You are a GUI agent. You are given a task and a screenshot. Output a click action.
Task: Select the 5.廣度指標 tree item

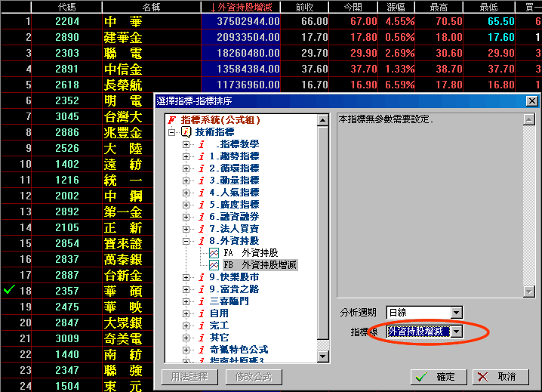[234, 205]
